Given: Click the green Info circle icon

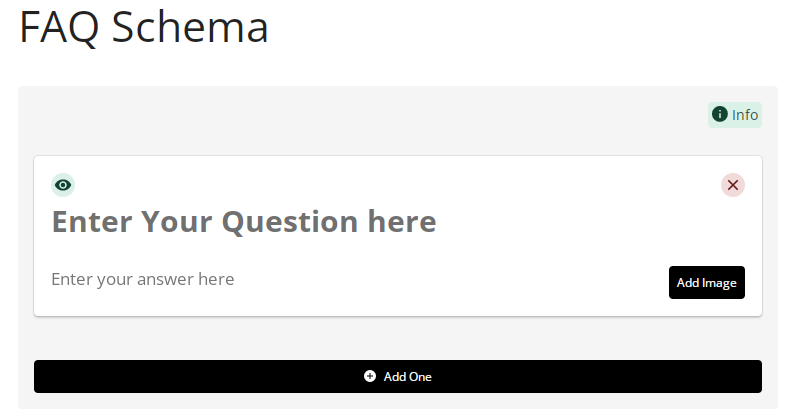Looking at the screenshot, I should 719,115.
